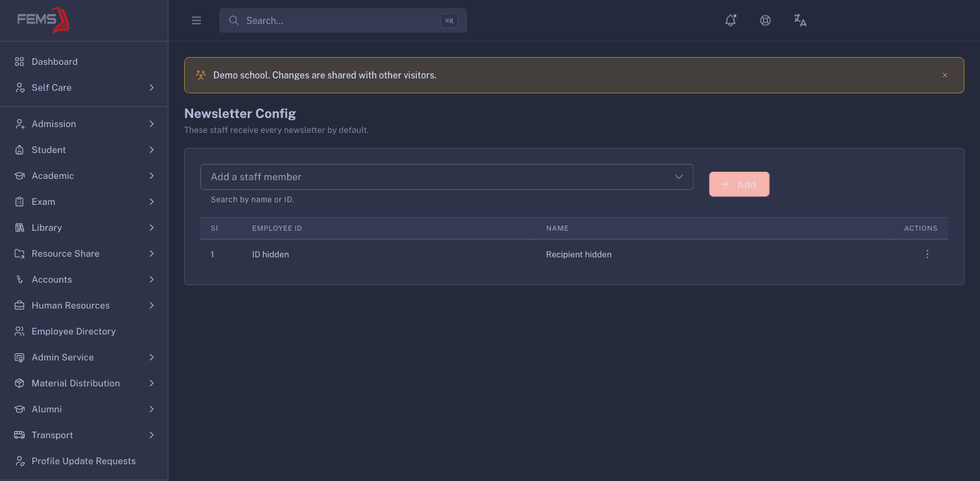Click the Resource Share folder icon
The height and width of the screenshot is (481, 980).
(x=19, y=253)
